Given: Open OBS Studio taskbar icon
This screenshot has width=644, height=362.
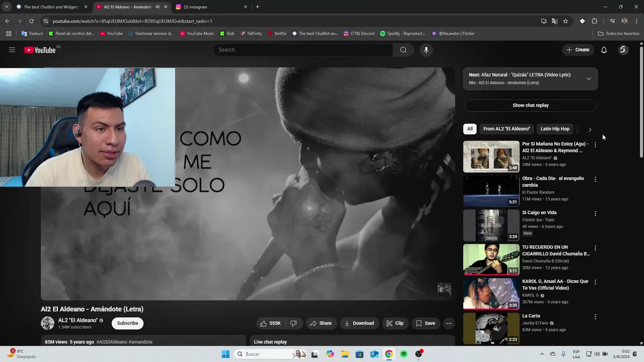Looking at the screenshot, I should (x=419, y=354).
